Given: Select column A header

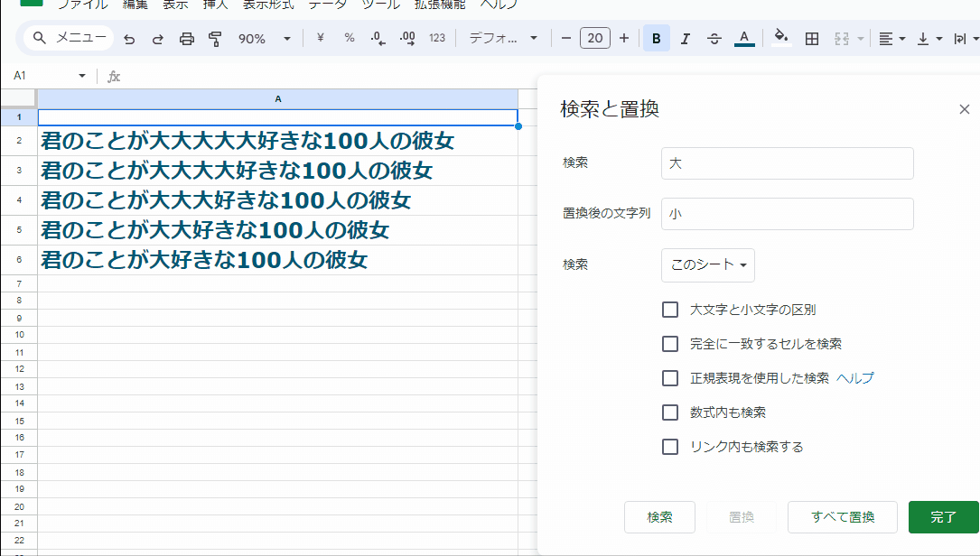Looking at the screenshot, I should click(277, 98).
